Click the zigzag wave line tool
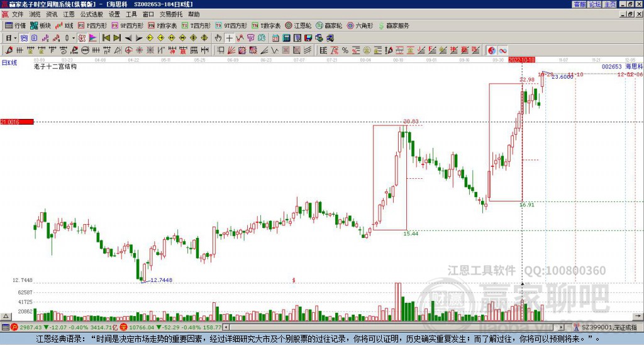The width and height of the screenshot is (644, 345). pos(275,50)
